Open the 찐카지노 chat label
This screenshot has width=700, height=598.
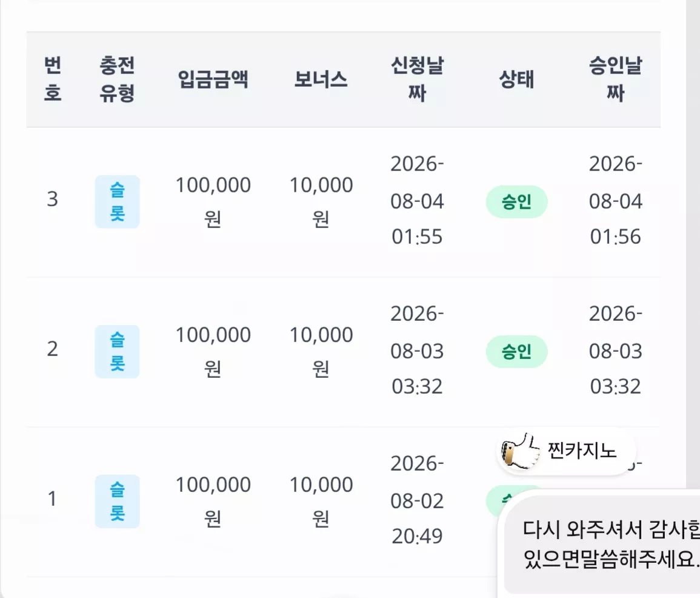pyautogui.click(x=582, y=451)
